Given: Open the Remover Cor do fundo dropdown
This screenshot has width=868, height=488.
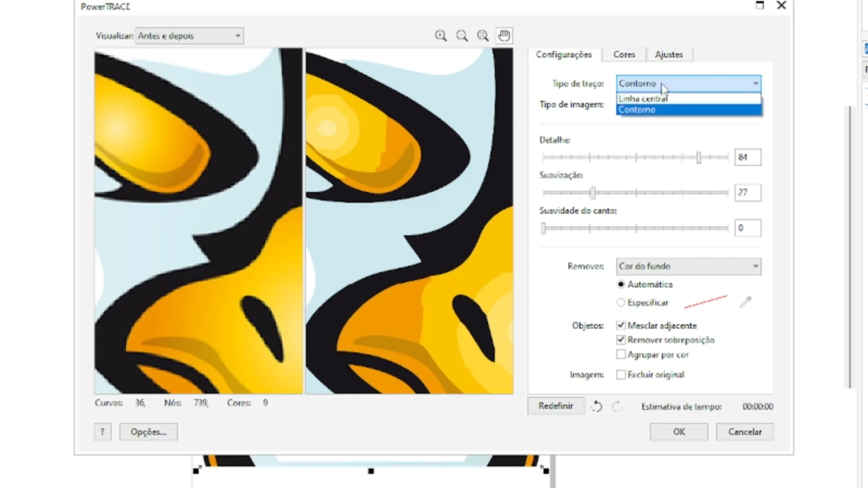Looking at the screenshot, I should pos(689,266).
